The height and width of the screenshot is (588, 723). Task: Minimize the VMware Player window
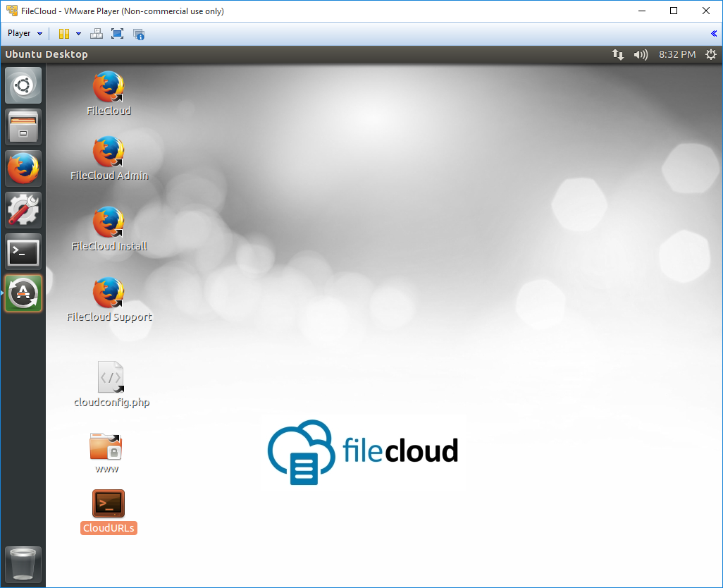tap(641, 11)
